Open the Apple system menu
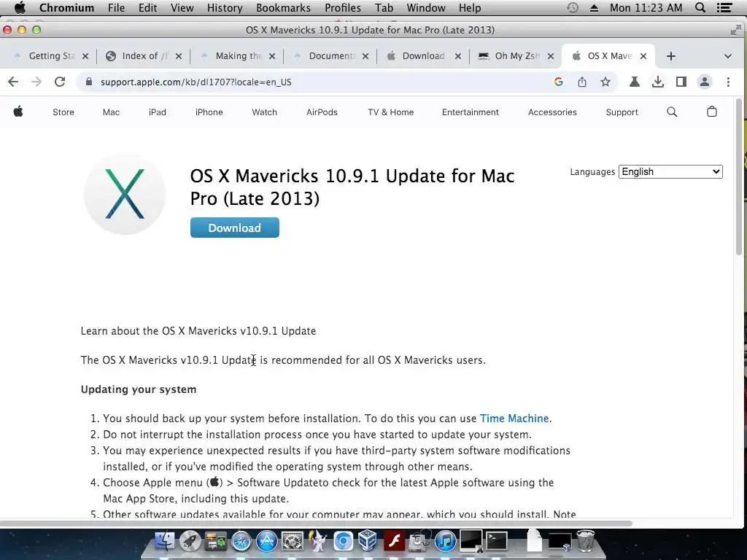Viewport: 747px width, 560px height. coord(20,7)
